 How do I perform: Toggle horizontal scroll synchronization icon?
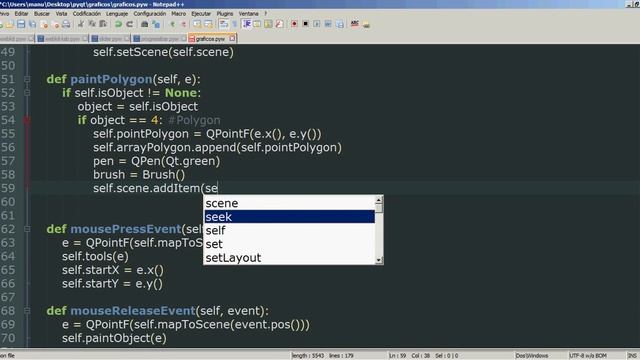[x=209, y=24]
